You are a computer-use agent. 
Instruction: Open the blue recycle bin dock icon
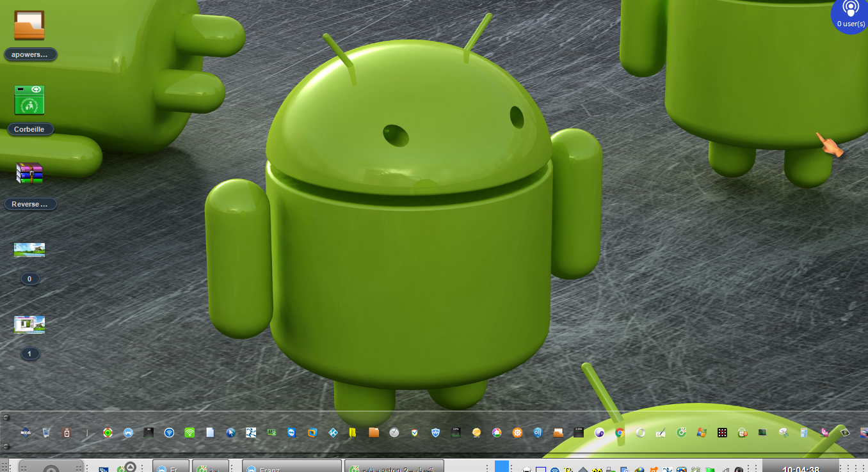click(46, 432)
